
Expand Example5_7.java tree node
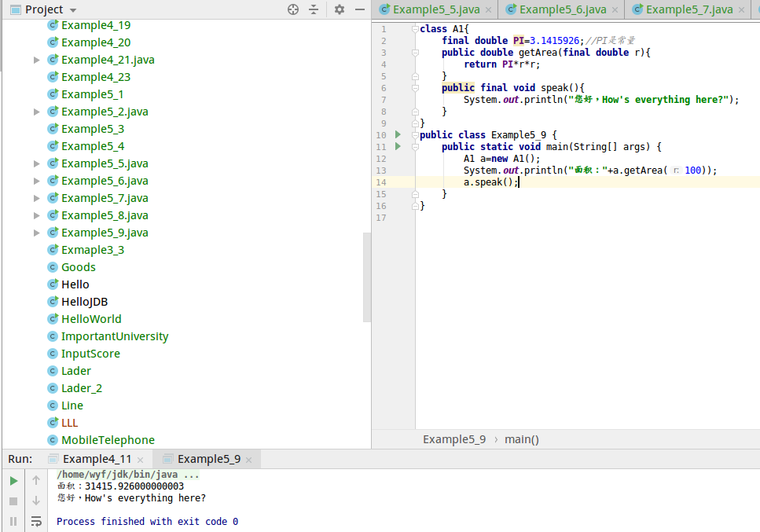click(36, 198)
